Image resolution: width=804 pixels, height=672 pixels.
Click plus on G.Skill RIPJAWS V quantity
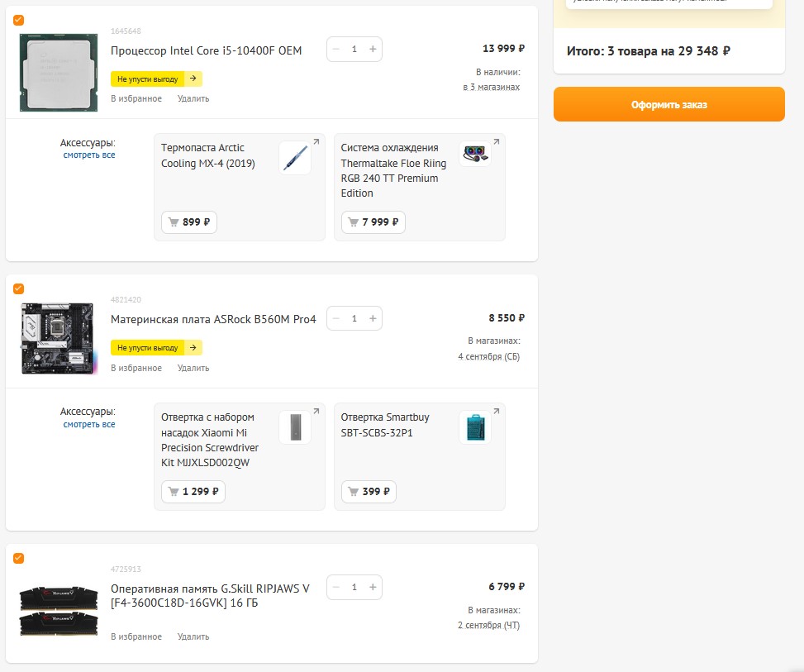point(373,587)
